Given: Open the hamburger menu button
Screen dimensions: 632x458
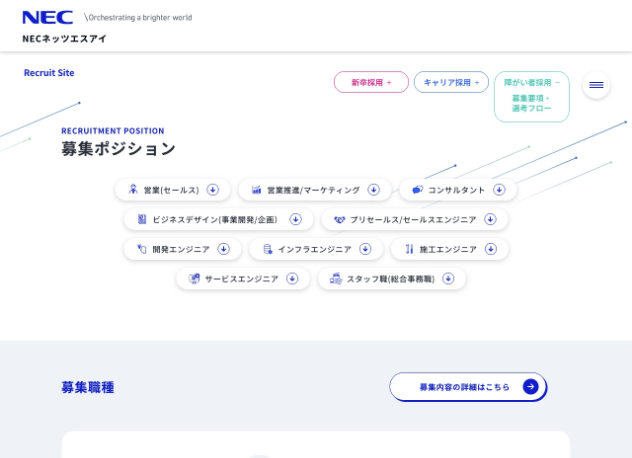Looking at the screenshot, I should (x=596, y=85).
